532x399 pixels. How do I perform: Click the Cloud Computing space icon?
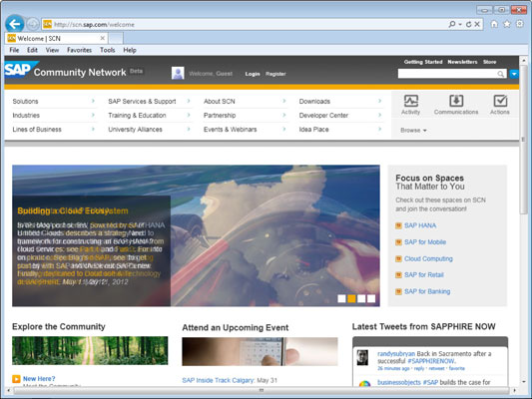[398, 259]
